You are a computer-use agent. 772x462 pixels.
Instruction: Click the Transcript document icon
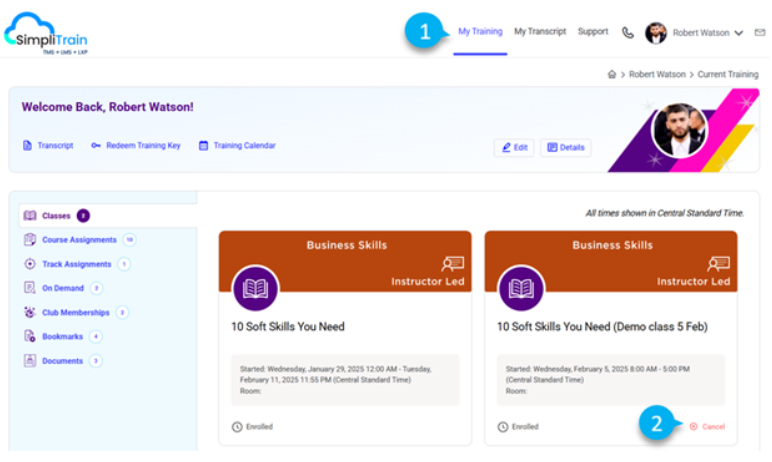27,146
